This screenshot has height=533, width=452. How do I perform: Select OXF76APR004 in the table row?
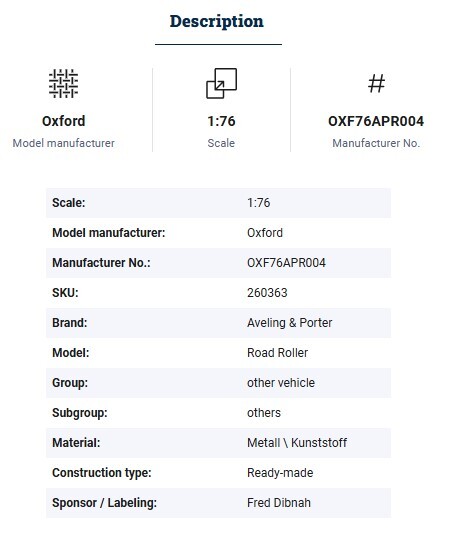286,263
